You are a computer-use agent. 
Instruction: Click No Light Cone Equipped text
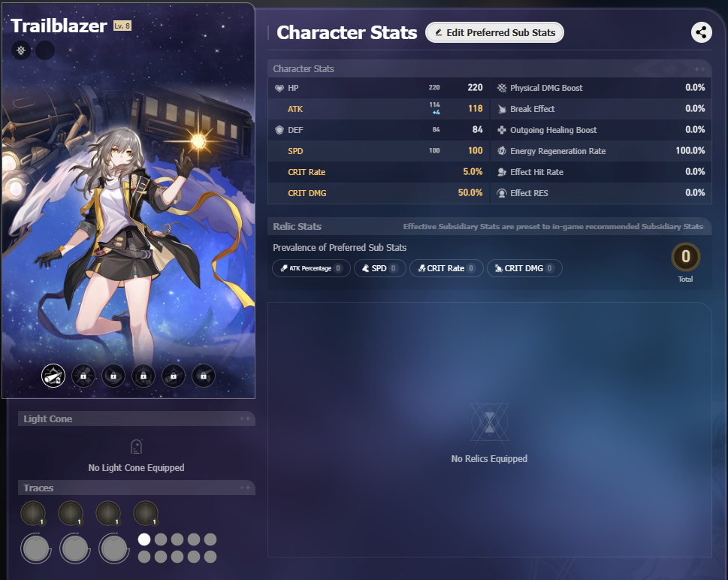tap(136, 467)
